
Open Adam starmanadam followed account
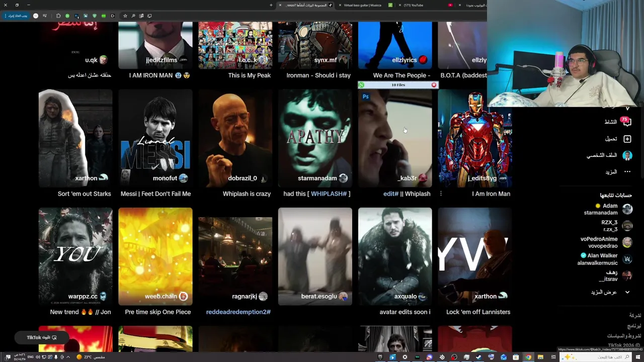click(607, 209)
